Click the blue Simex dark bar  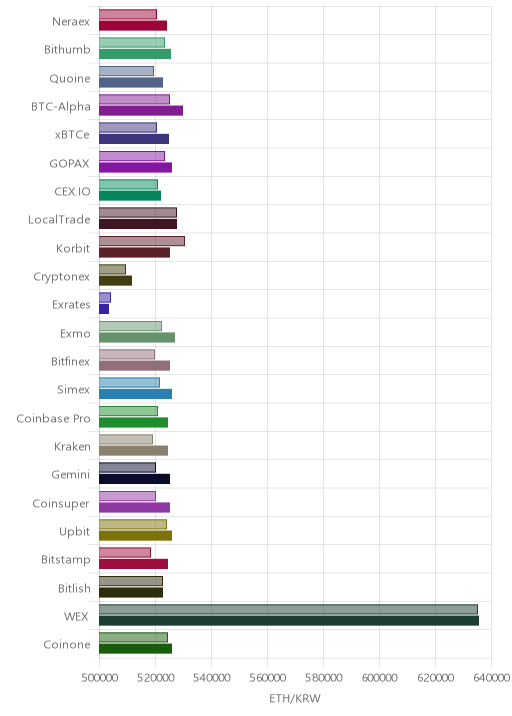(135, 394)
